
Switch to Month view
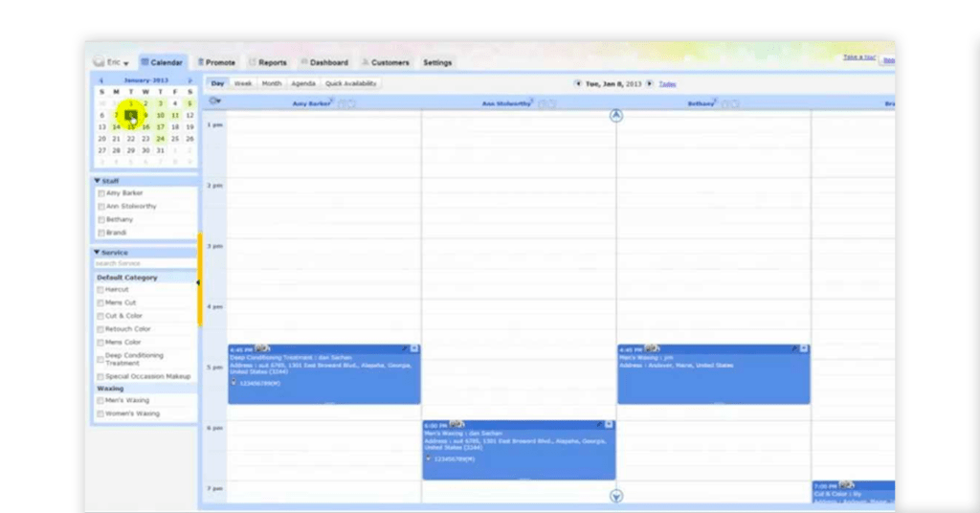click(271, 83)
